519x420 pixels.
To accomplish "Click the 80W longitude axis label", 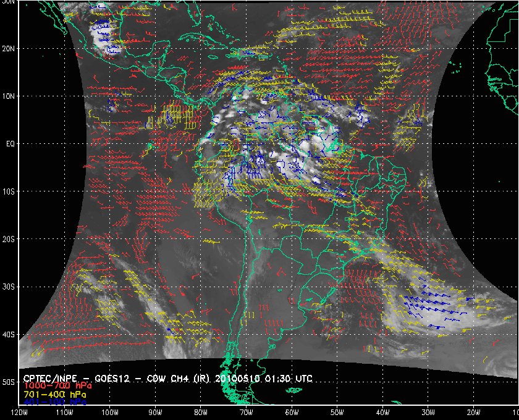I will pos(201,412).
